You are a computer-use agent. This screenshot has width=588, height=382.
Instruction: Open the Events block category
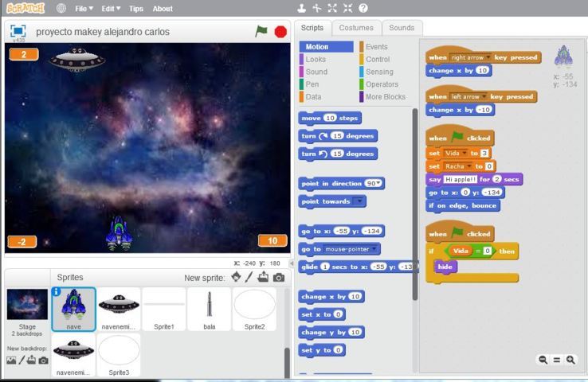376,47
